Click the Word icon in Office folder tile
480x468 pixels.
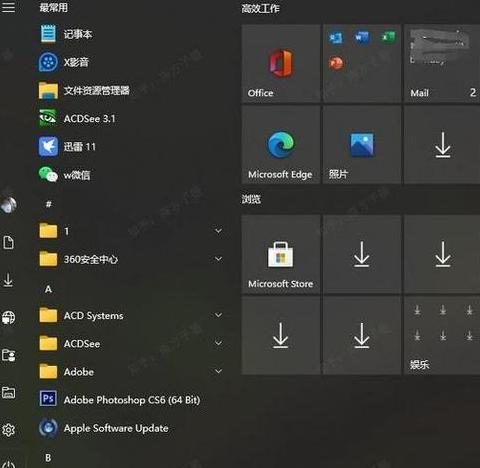point(362,37)
